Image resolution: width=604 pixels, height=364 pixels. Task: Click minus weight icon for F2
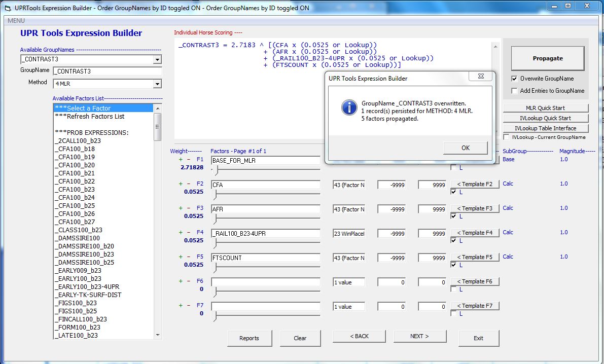pyautogui.click(x=188, y=184)
